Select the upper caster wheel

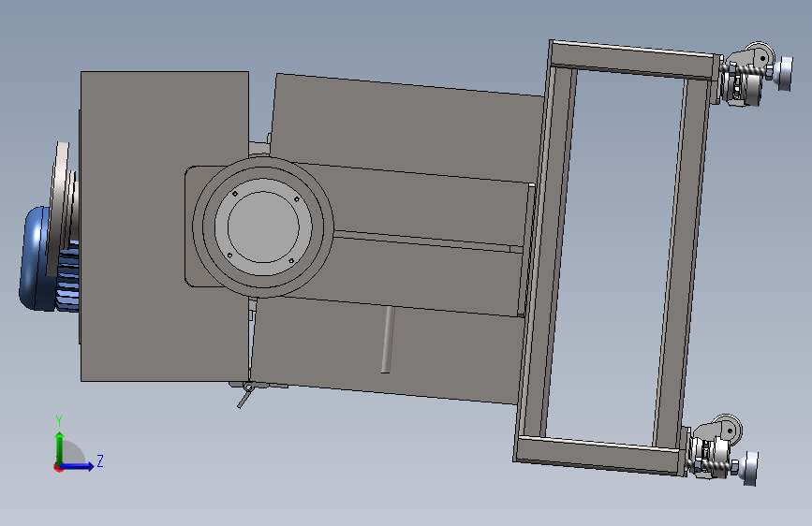click(760, 56)
